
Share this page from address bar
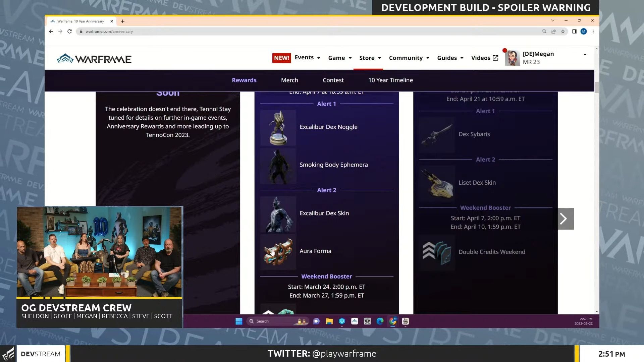point(553,31)
